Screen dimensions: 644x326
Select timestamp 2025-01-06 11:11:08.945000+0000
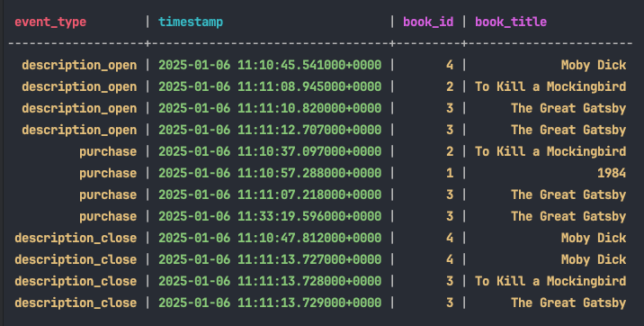(x=270, y=86)
